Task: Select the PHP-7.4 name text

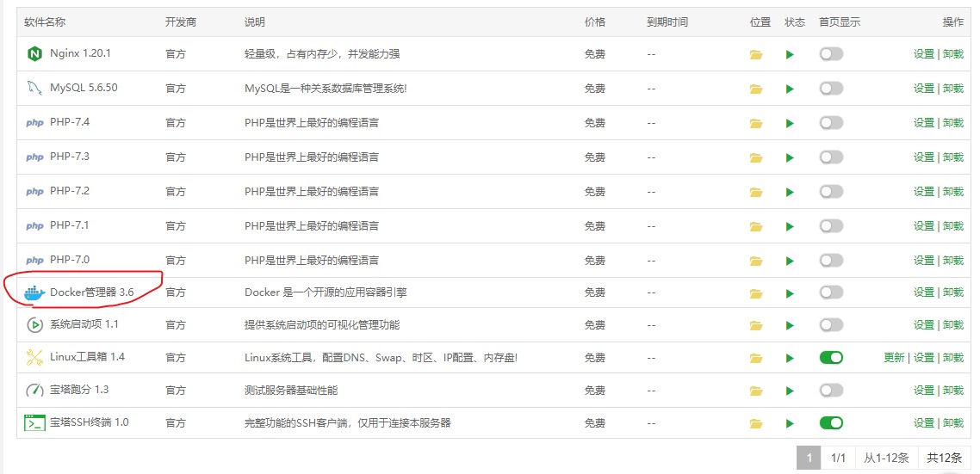Action: tap(70, 122)
